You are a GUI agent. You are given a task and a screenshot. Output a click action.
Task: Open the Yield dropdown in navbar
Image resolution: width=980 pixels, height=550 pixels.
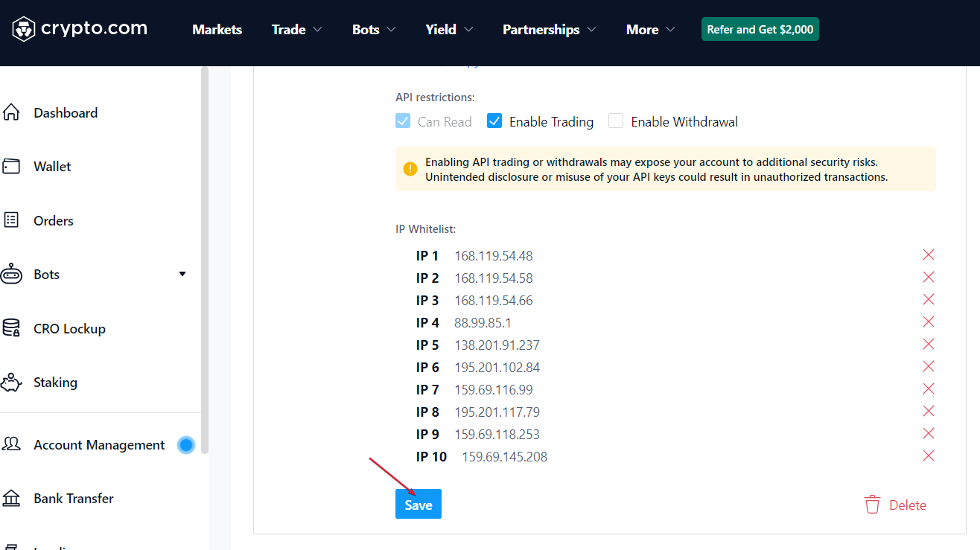pyautogui.click(x=449, y=30)
